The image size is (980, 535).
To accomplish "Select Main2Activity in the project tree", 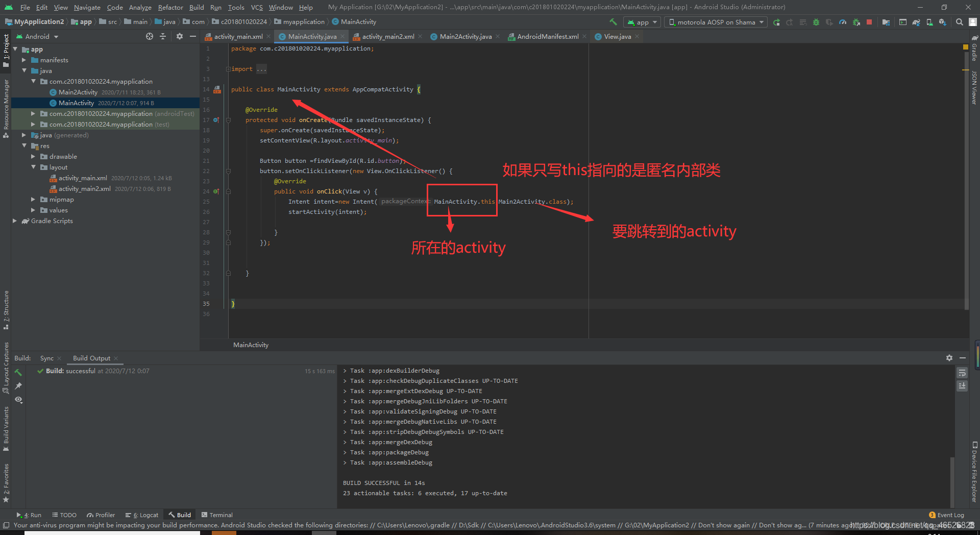I will click(78, 92).
